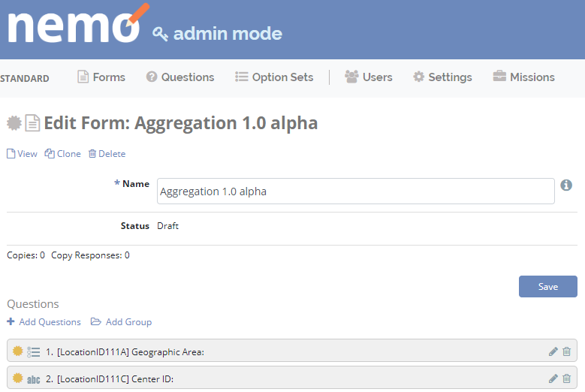585x392 pixels.
Task: Select the Center ID question row
Action: pos(292,378)
